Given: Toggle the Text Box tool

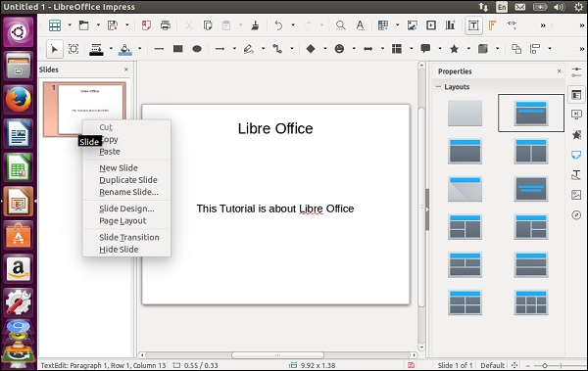Looking at the screenshot, I should tap(473, 25).
